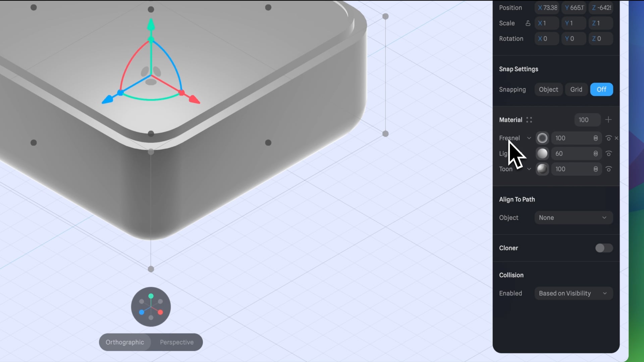Click the viewport orientation gizmo widget
644x362 pixels.
(151, 307)
